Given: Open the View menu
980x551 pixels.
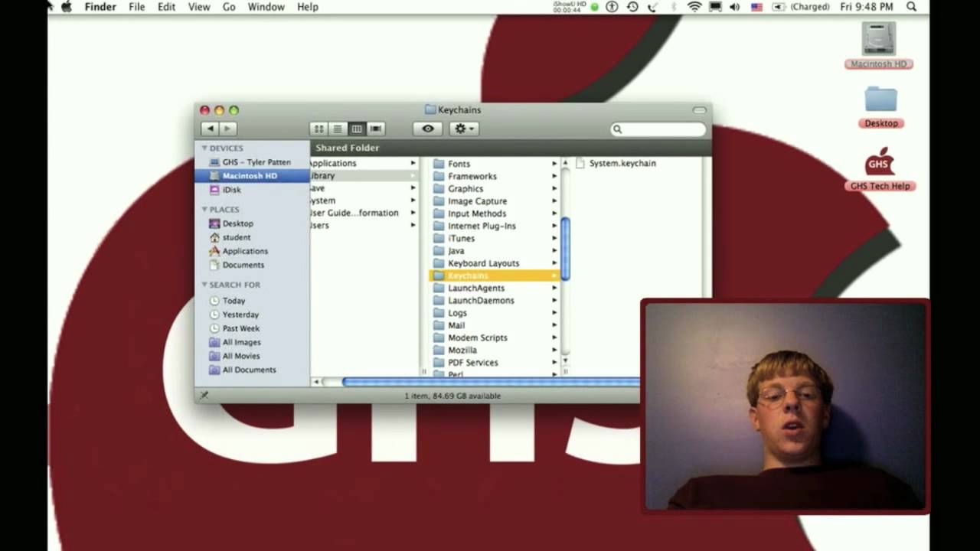Looking at the screenshot, I should click(199, 7).
